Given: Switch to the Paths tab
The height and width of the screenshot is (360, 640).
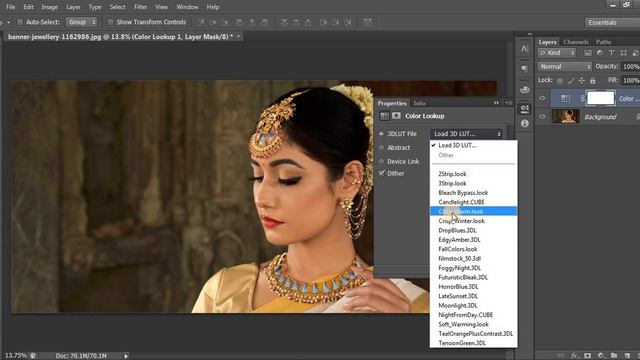Looking at the screenshot, I should (603, 42).
